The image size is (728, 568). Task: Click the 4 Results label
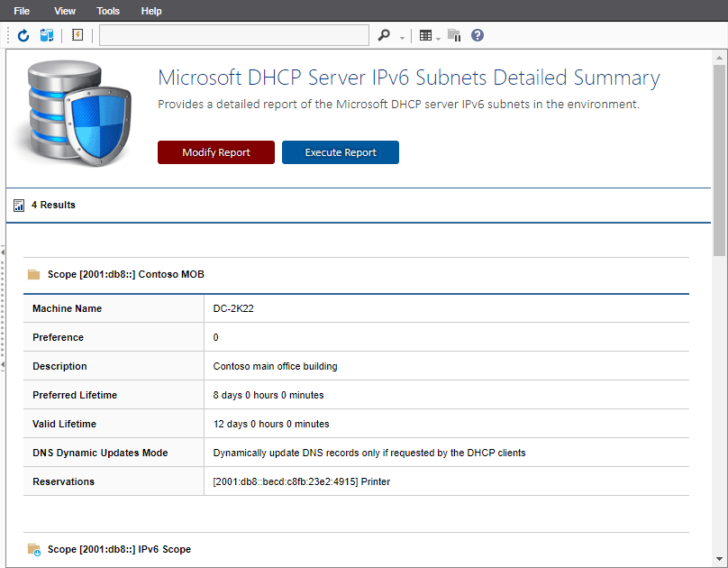coord(53,205)
